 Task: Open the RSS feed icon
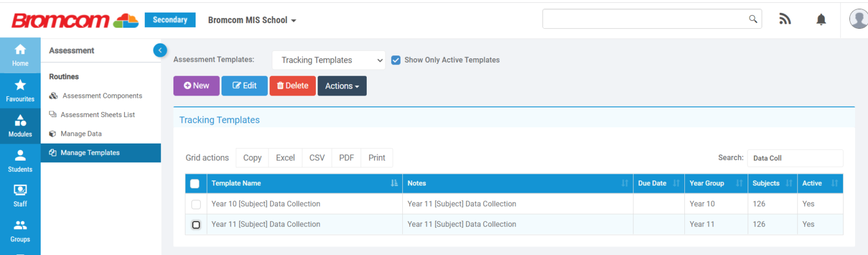[x=785, y=20]
